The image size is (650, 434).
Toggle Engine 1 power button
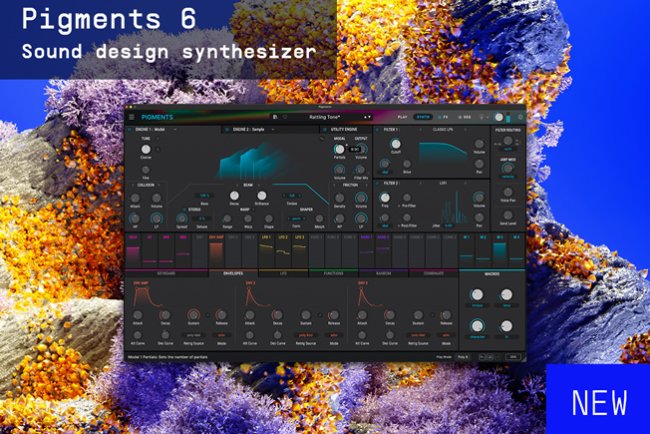pos(130,130)
